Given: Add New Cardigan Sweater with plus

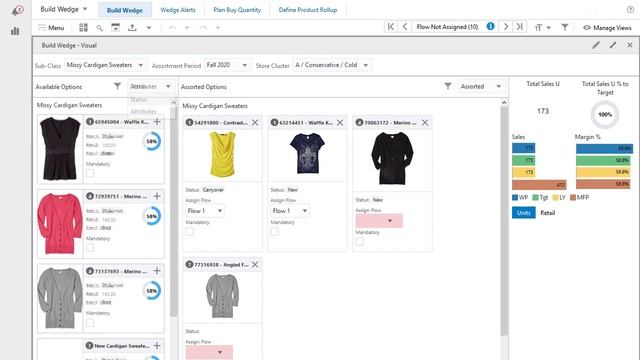Looking at the screenshot, I should pyautogui.click(x=157, y=346).
